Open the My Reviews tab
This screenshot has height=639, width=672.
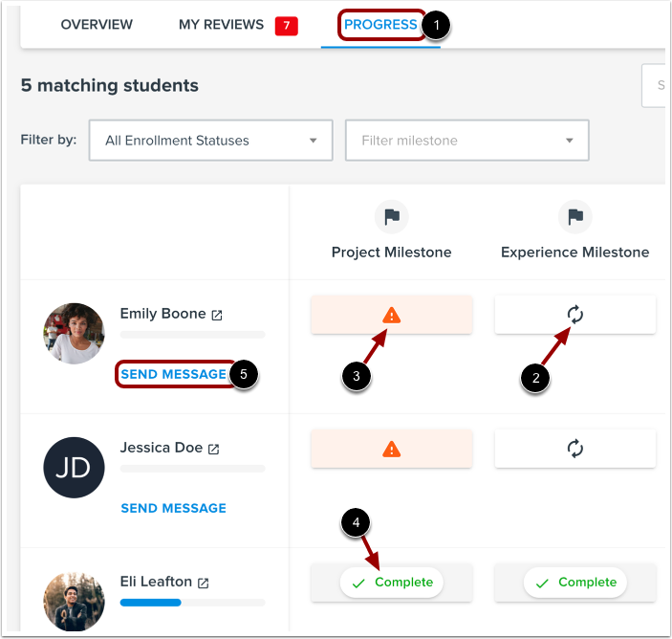[x=221, y=25]
